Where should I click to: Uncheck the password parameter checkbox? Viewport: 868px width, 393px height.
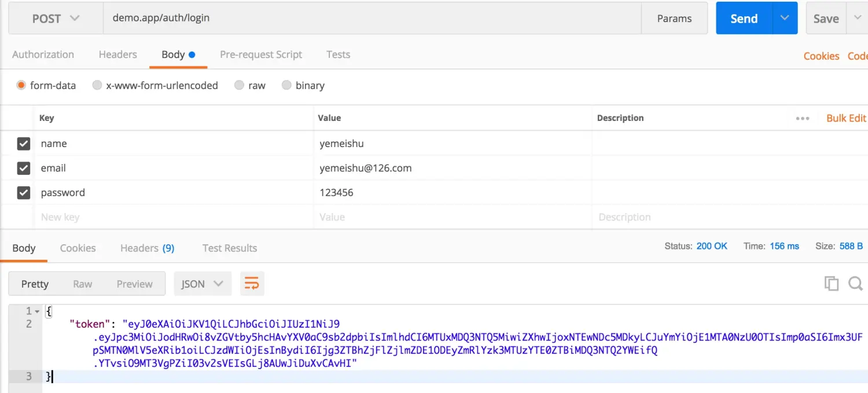[23, 193]
